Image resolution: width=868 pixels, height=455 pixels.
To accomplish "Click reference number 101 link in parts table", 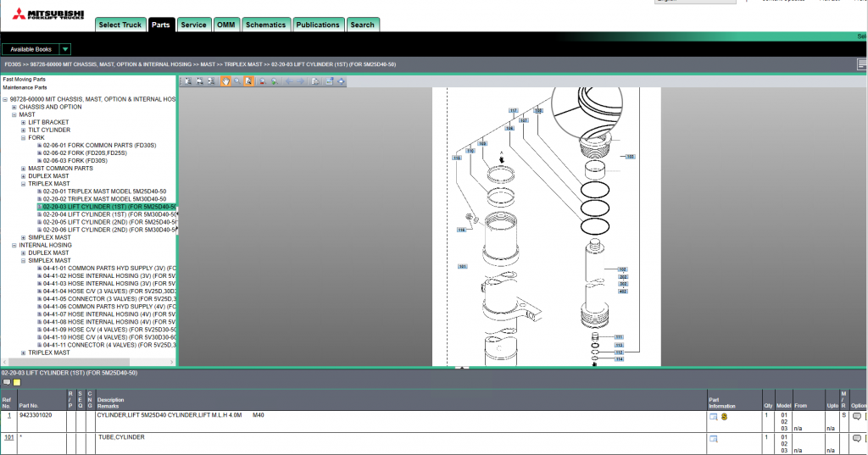I will pos(8,437).
